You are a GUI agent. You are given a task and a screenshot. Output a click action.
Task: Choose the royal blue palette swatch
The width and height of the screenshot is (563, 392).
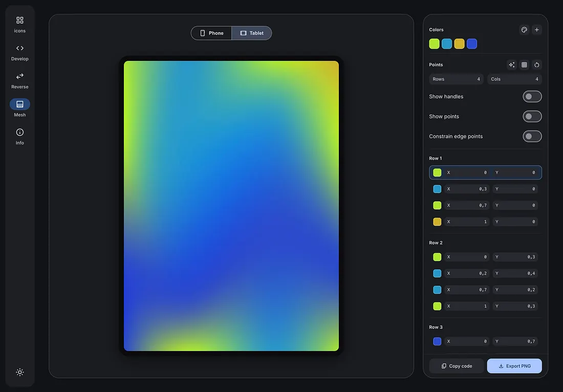click(472, 44)
